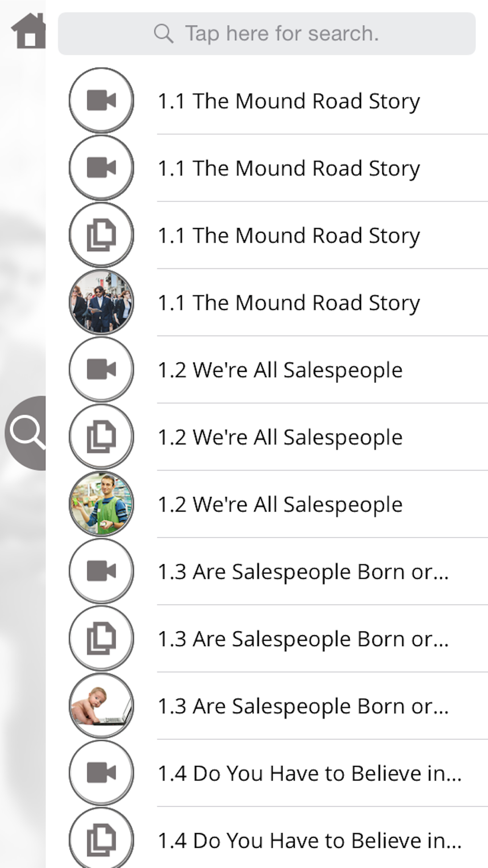Play the video icon for 1.3 Are Salespeople Born

pos(101,571)
